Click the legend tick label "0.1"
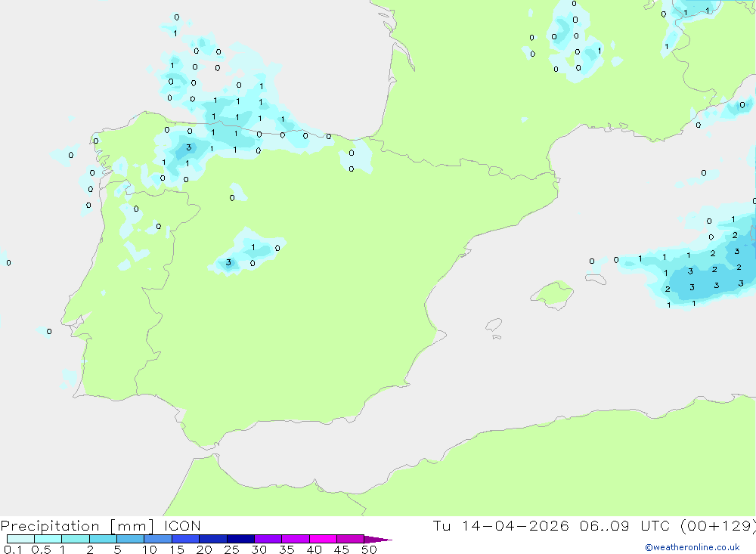This screenshot has height=554, width=756. (x=13, y=549)
